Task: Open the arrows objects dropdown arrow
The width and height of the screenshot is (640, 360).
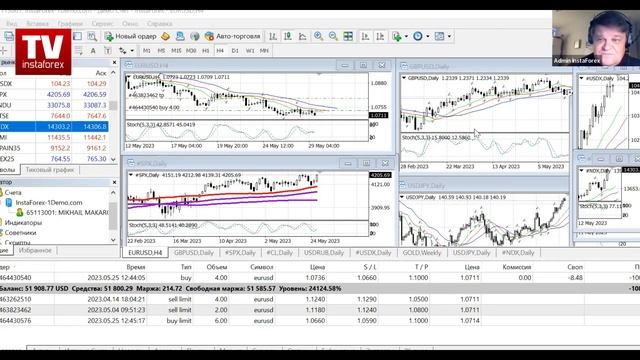Action: (x=132, y=51)
